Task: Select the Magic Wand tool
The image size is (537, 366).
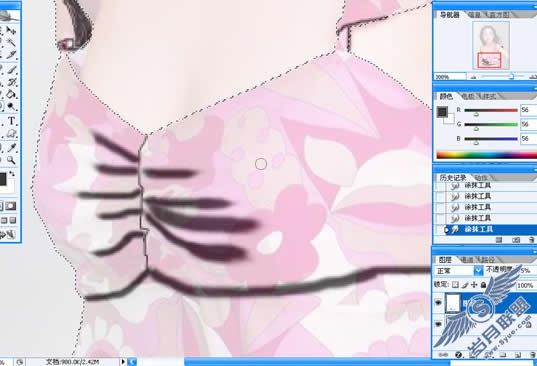Action: 11,42
